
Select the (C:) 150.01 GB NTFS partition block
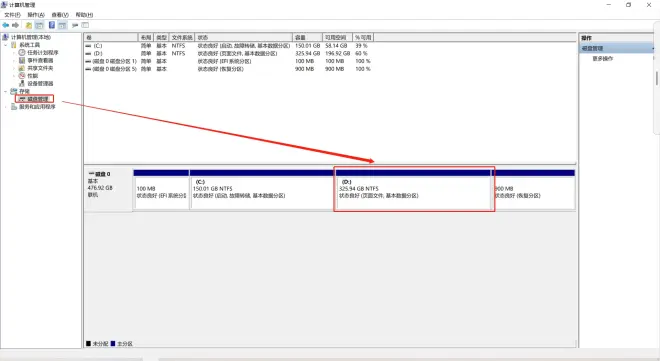point(262,189)
